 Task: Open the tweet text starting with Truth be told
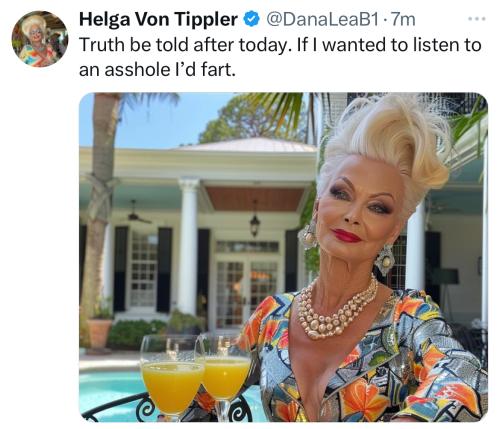pyautogui.click(x=280, y=57)
